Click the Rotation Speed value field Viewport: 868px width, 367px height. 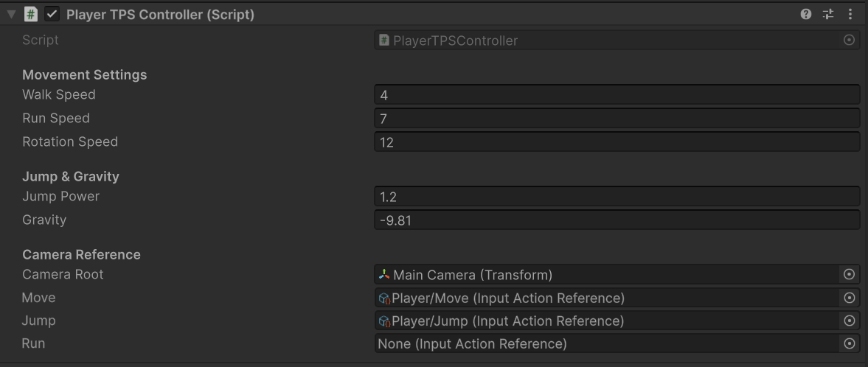(x=617, y=142)
